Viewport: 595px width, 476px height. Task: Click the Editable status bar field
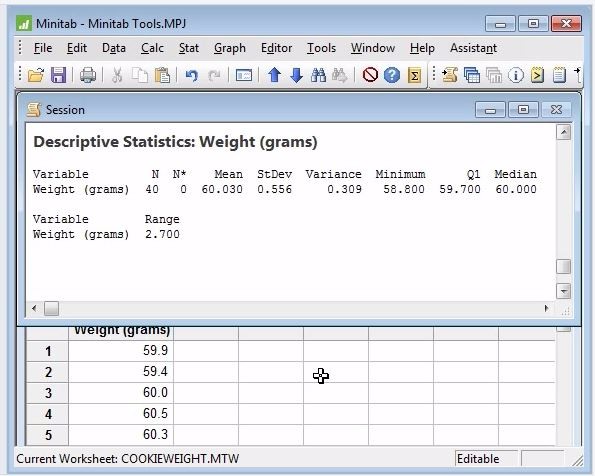click(486, 459)
